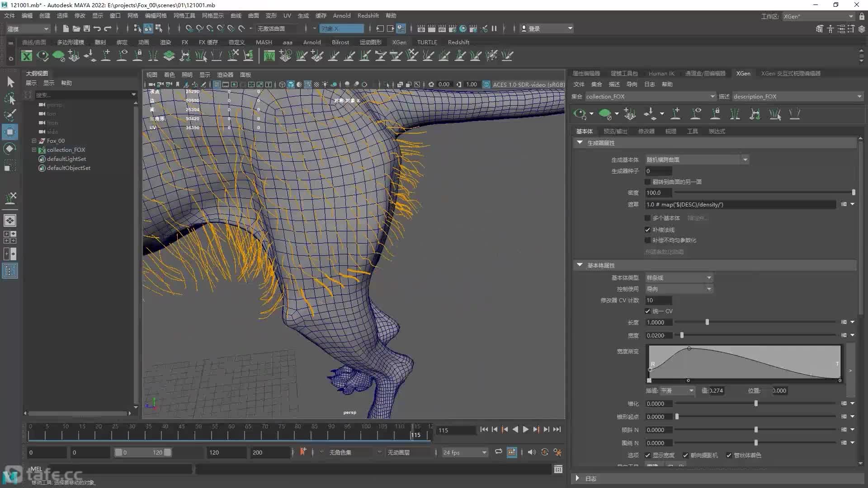This screenshot has width=868, height=488.
Task: Click the 生成器种子 input field
Action: click(x=659, y=171)
